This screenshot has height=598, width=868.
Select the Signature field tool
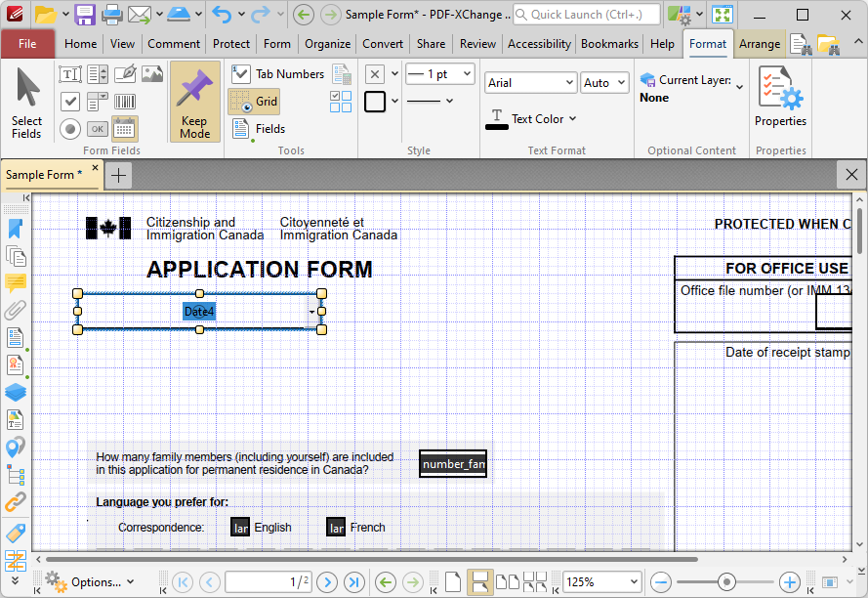[125, 74]
